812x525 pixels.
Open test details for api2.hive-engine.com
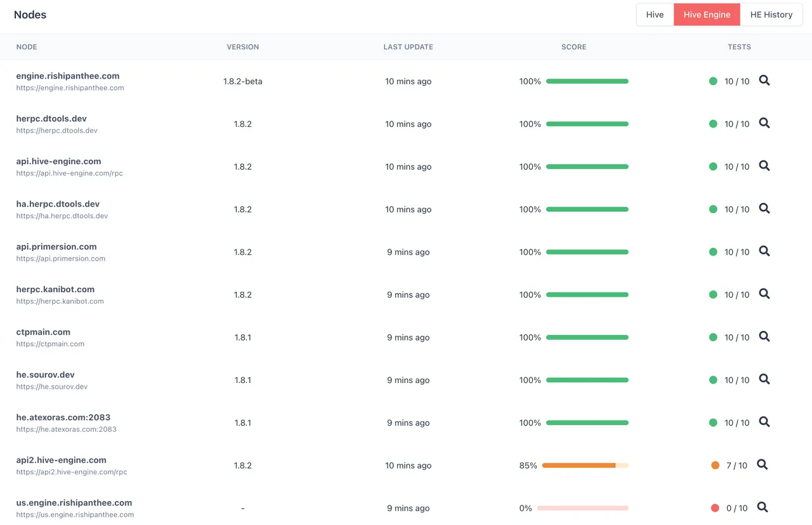coord(763,464)
